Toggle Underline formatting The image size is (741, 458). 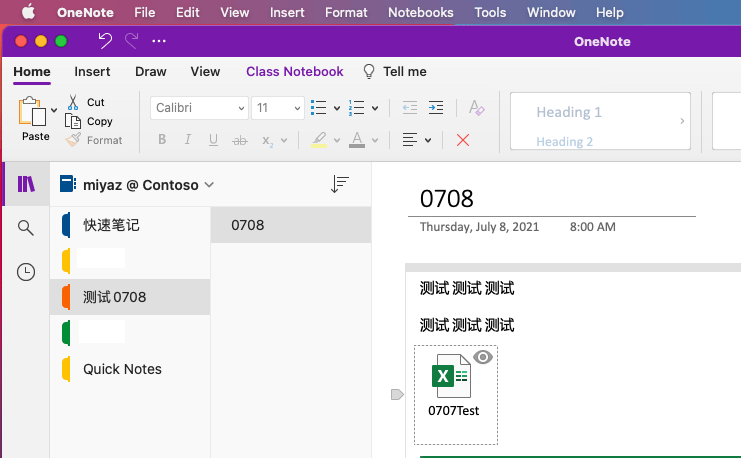click(213, 139)
